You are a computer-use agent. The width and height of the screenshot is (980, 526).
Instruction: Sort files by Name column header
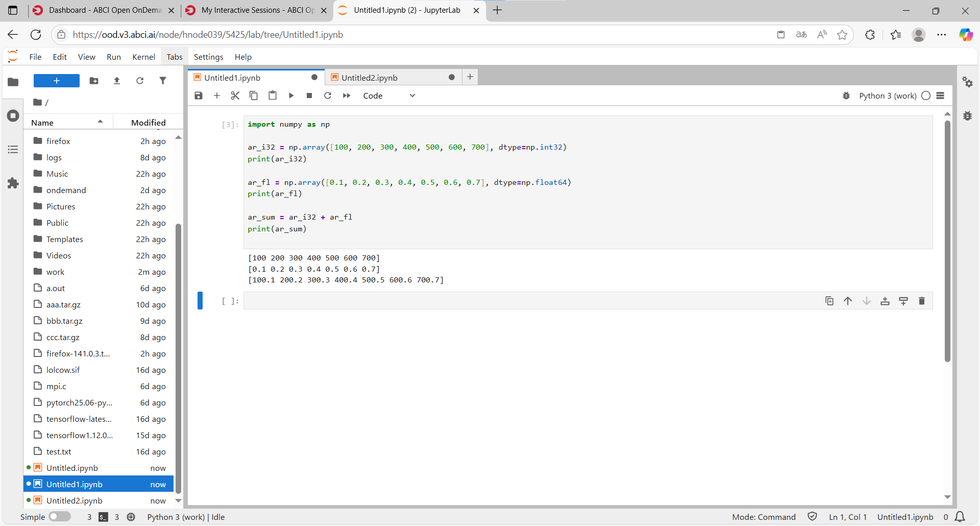[x=67, y=123]
